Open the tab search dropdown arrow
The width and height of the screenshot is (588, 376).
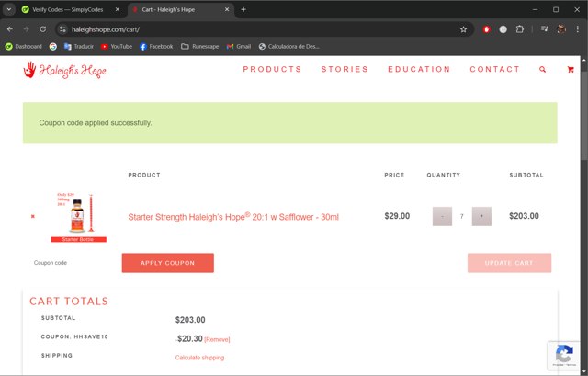pos(9,9)
